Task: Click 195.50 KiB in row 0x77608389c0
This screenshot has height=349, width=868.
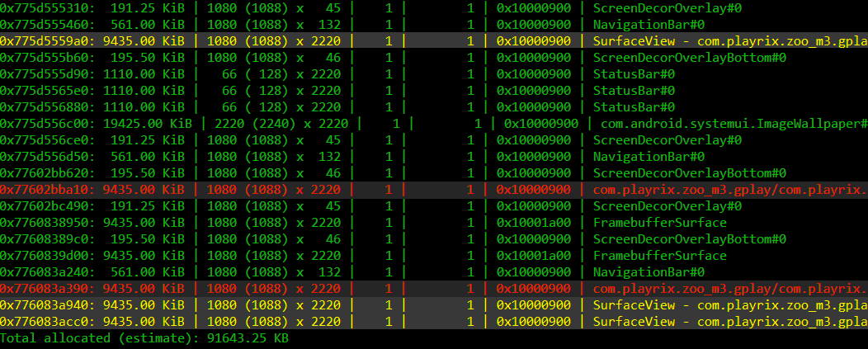Action: [148, 240]
